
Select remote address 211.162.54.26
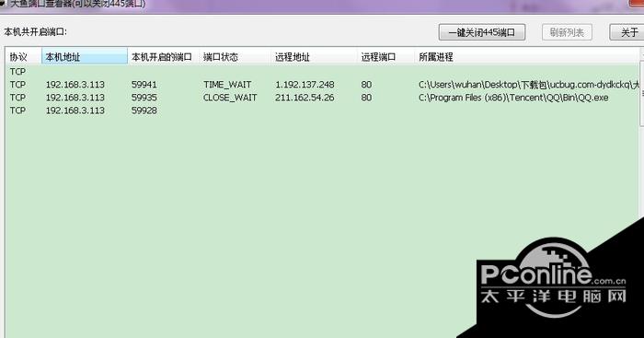pos(305,98)
